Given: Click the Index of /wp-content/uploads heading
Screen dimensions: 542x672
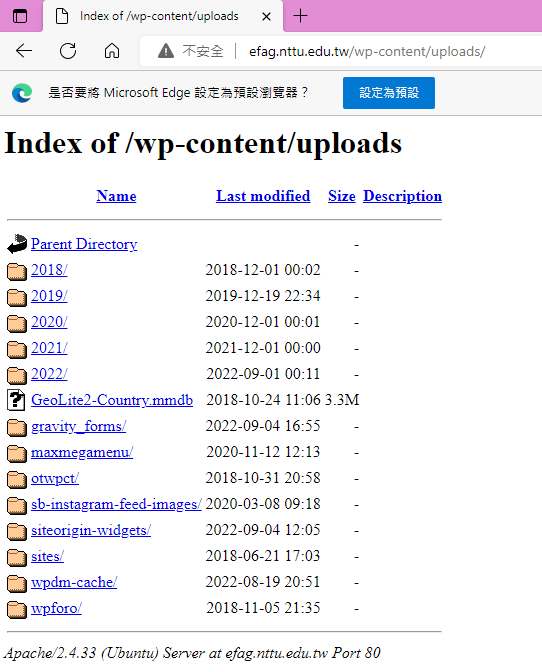Looking at the screenshot, I should 203,144.
